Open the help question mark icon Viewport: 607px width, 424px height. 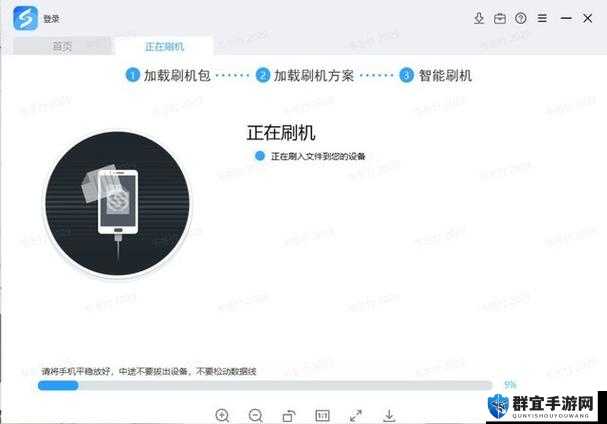point(521,18)
